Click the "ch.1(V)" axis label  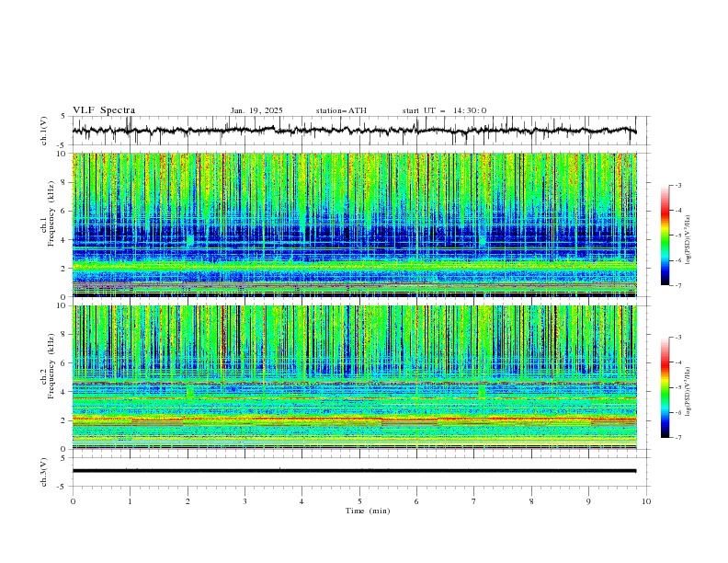[x=44, y=131]
